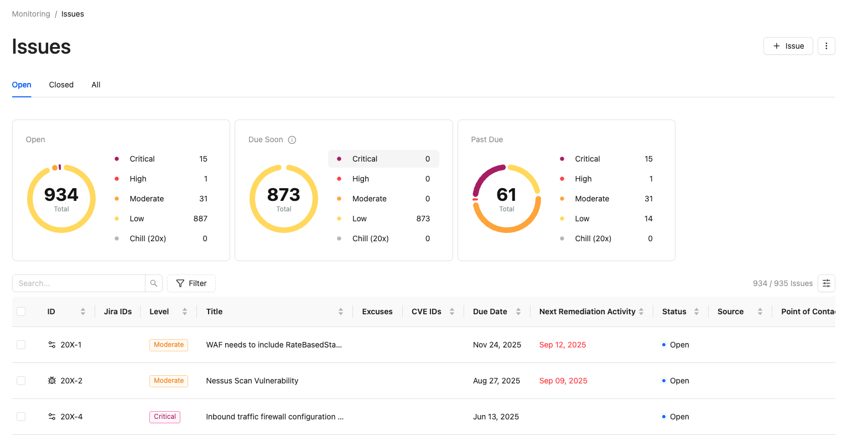Click the control icon beside 20X-4
Screen dimensions: 868x436
(52, 417)
